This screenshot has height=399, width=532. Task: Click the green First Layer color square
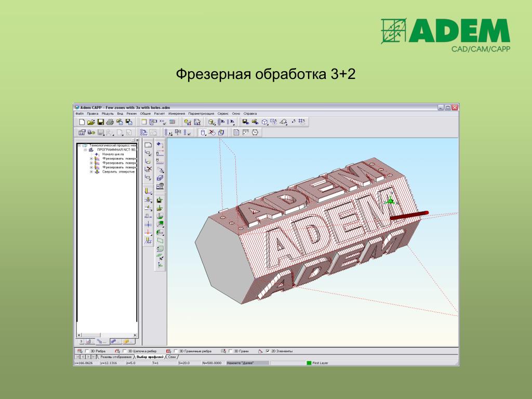click(309, 363)
